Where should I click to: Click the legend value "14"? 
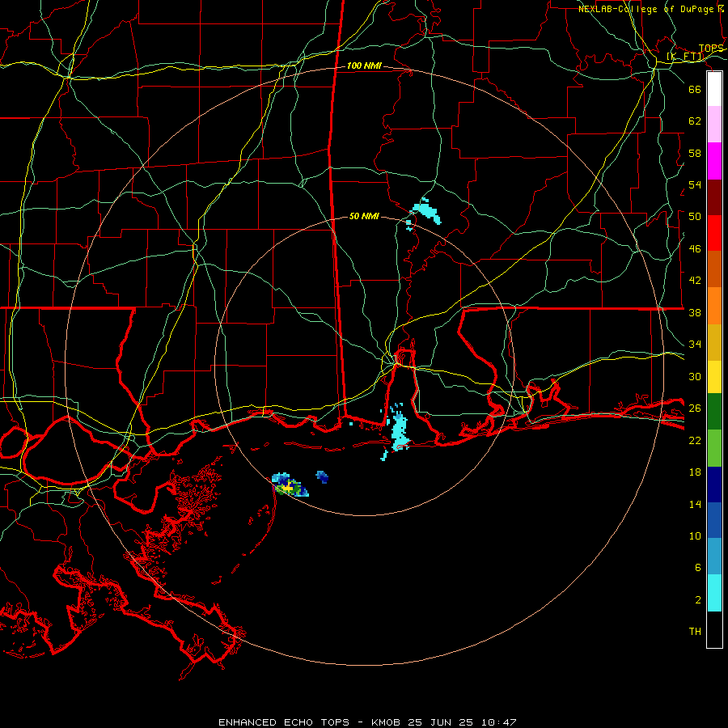[695, 504]
